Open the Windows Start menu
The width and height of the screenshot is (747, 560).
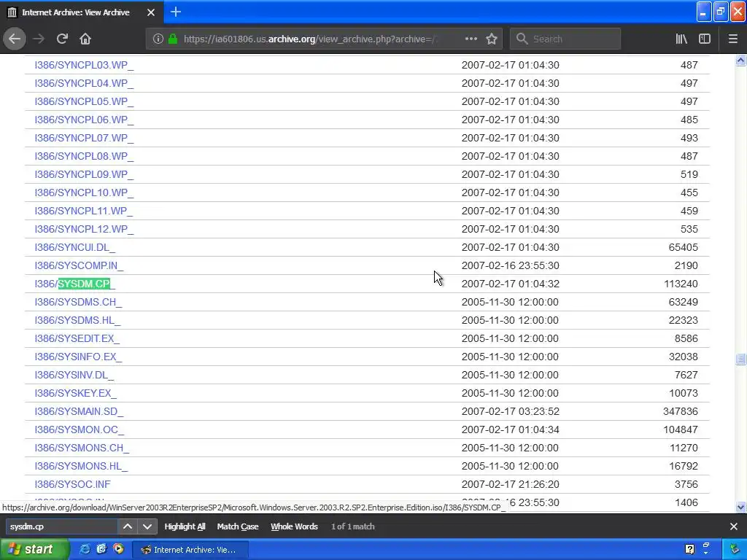click(x=34, y=550)
